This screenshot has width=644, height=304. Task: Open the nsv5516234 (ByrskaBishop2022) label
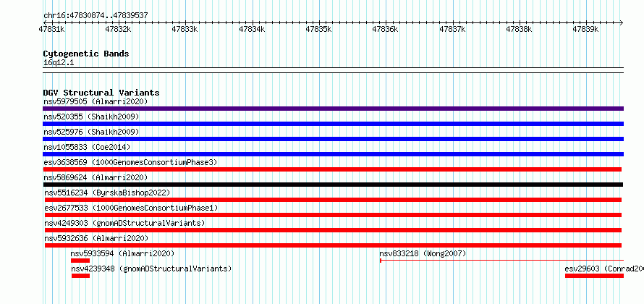click(107, 193)
